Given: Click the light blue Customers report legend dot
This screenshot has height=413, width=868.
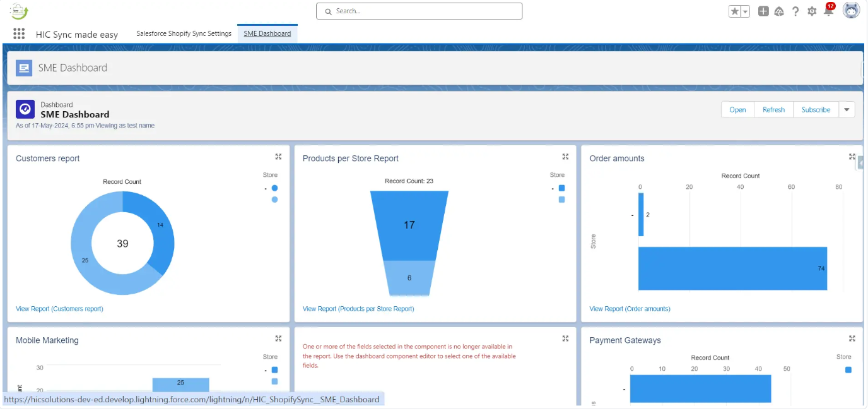Looking at the screenshot, I should coord(274,200).
